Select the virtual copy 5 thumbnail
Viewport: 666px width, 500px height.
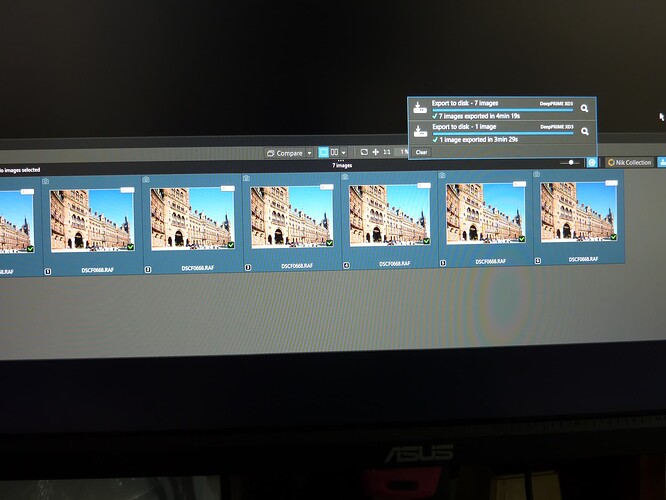485,213
